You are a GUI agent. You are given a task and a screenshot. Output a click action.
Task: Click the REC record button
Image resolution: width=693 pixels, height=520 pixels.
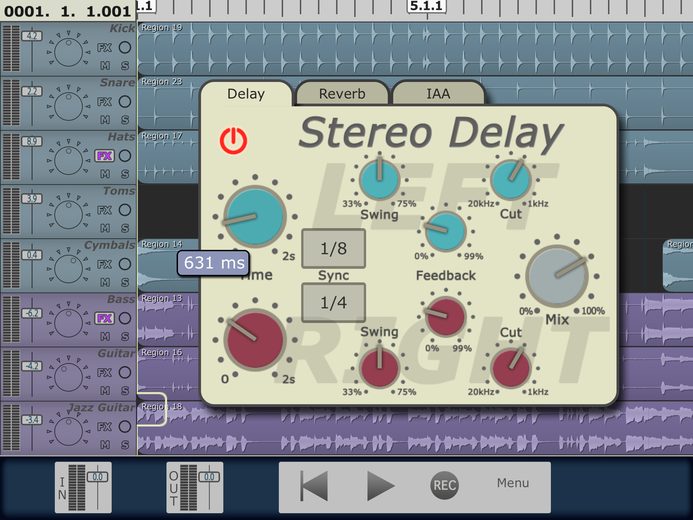444,486
